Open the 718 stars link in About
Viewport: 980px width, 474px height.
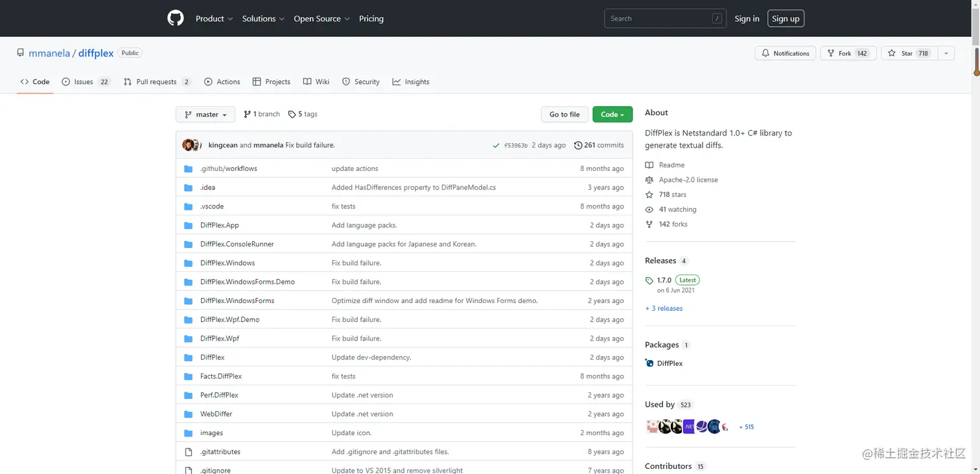[x=672, y=194]
